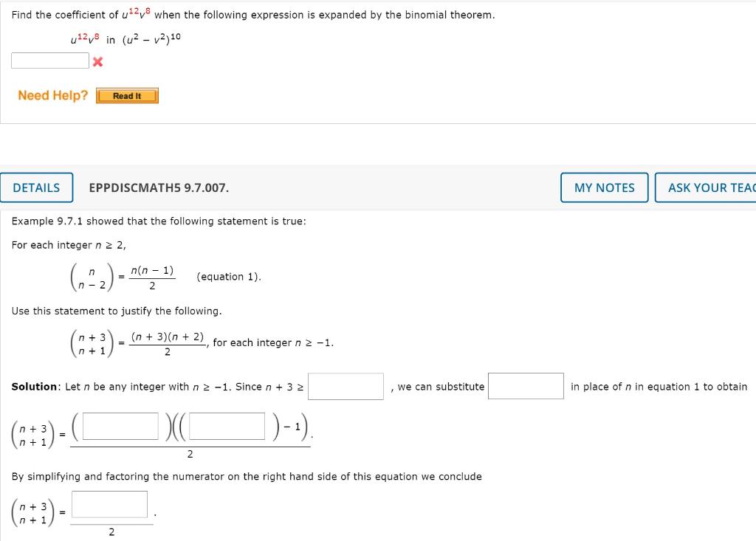Open MY NOTES

coord(604,187)
